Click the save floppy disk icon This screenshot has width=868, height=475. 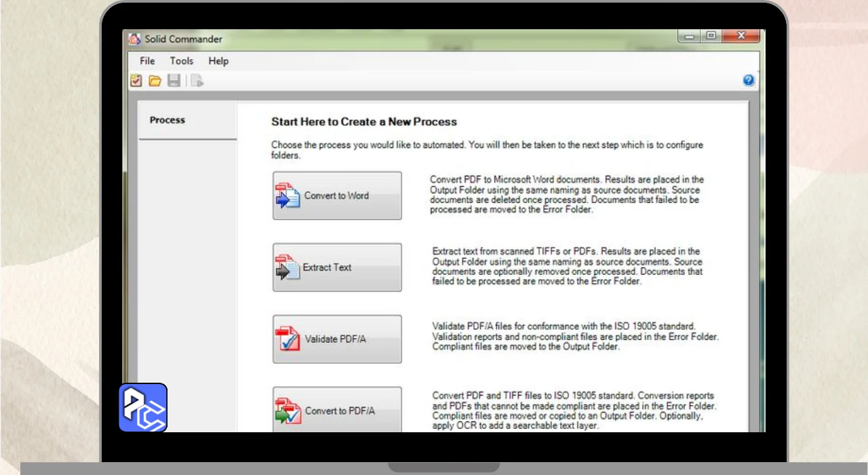click(x=174, y=81)
